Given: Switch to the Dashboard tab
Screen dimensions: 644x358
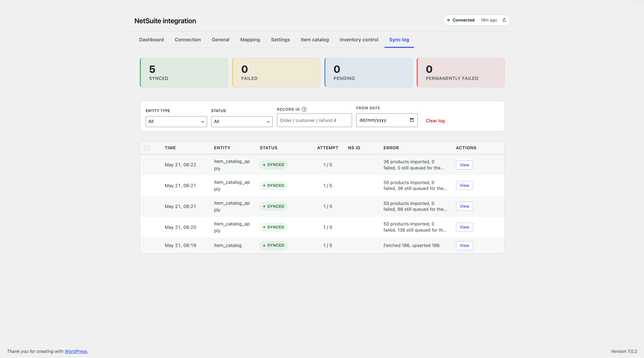Looking at the screenshot, I should 151,40.
